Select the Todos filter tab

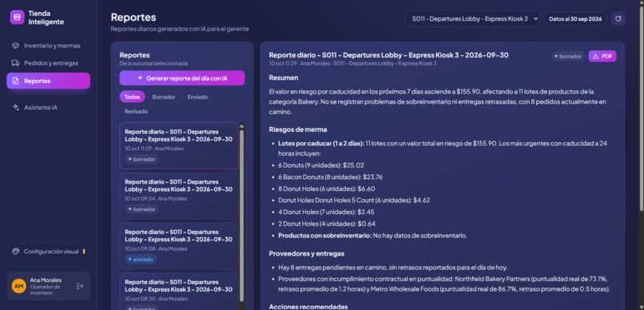pos(133,97)
